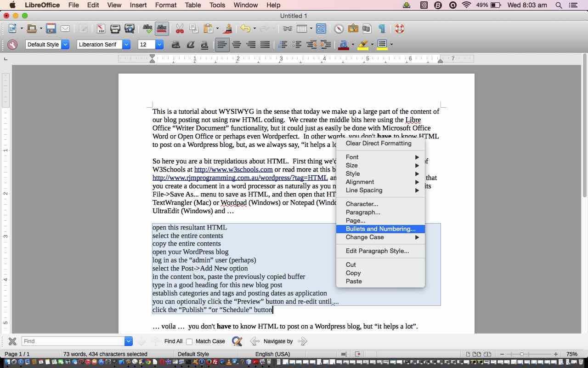Viewport: 588px width, 368px height.
Task: Expand the Font submenu in context menu
Action: (x=380, y=157)
